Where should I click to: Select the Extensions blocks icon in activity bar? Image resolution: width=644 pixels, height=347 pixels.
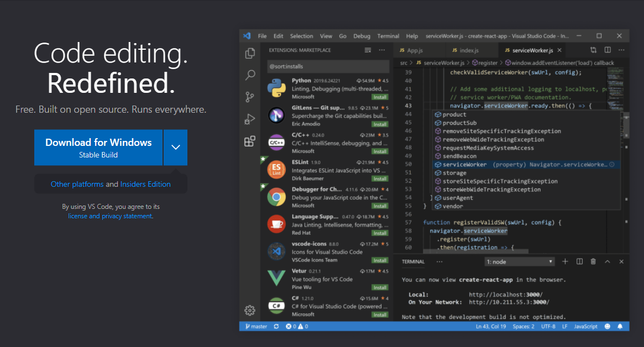point(250,141)
